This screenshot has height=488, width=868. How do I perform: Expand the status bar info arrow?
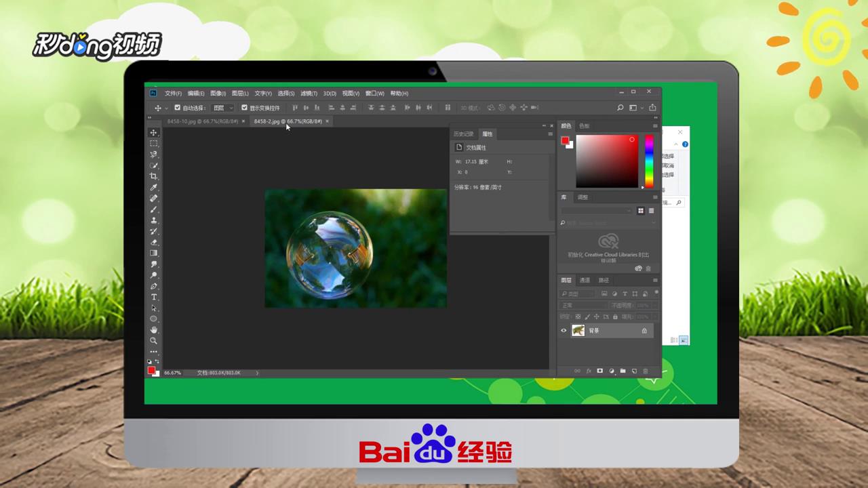(x=257, y=373)
